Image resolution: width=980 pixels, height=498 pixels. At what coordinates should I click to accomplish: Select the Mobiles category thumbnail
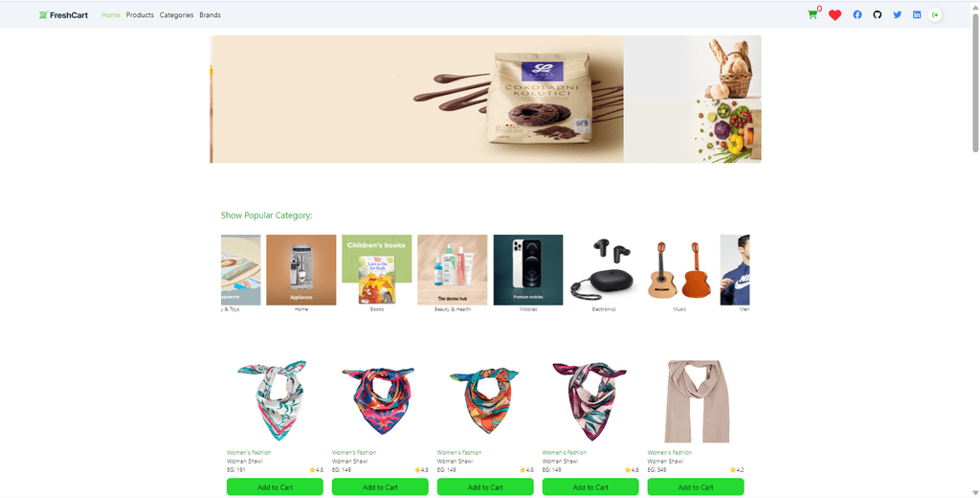tap(528, 270)
